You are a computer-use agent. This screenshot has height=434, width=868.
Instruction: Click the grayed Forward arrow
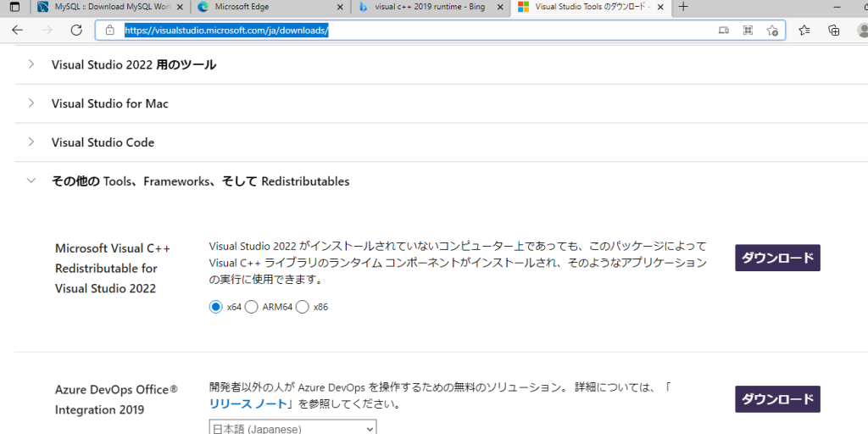tap(47, 30)
